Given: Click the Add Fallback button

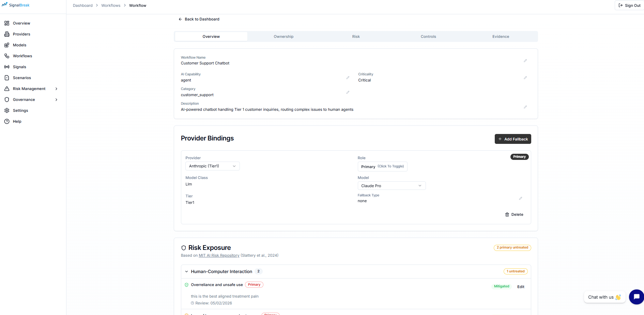Looking at the screenshot, I should pyautogui.click(x=513, y=139).
